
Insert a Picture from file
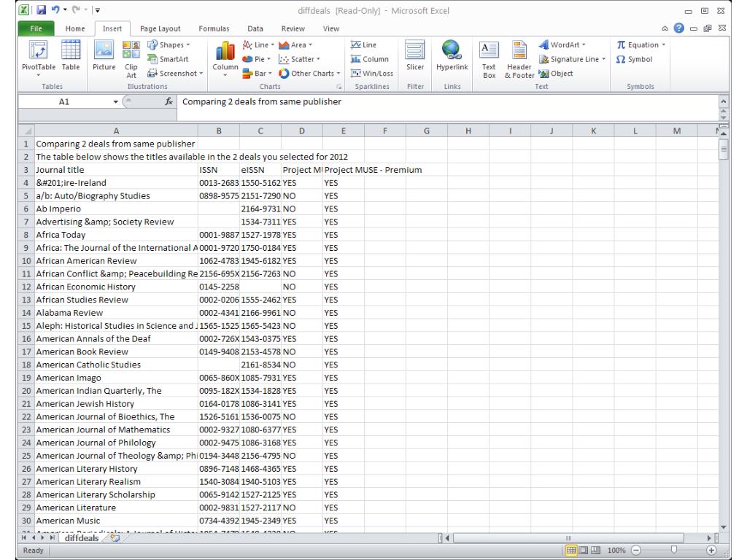pyautogui.click(x=104, y=56)
